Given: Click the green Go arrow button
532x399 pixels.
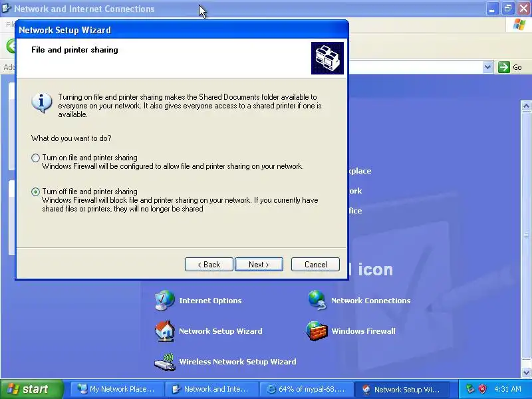Looking at the screenshot, I should (504, 67).
